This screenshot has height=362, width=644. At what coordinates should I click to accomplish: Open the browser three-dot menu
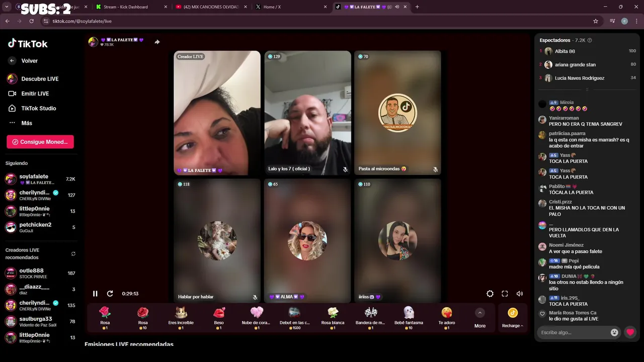[636, 21]
